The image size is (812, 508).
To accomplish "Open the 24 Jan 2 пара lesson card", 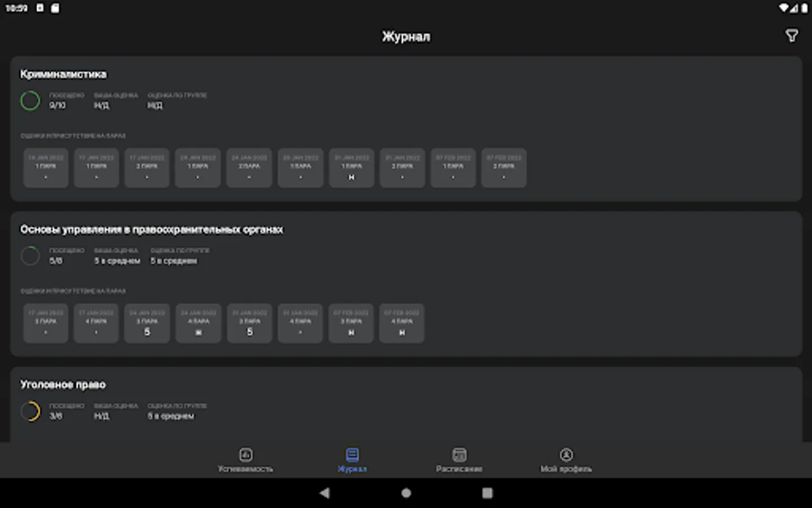I will (249, 168).
